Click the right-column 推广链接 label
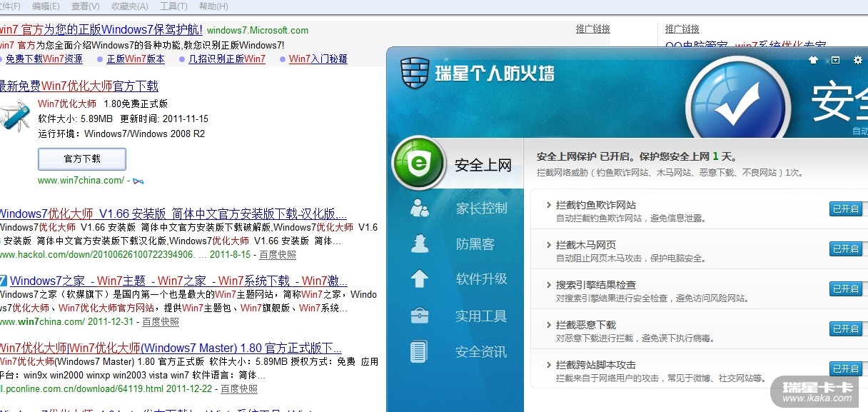This screenshot has height=412, width=868. (x=682, y=29)
